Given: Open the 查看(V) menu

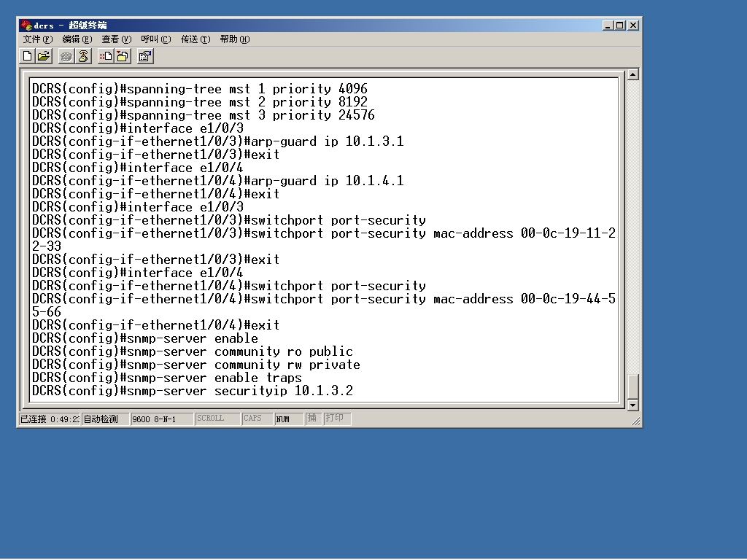Looking at the screenshot, I should [116, 39].
